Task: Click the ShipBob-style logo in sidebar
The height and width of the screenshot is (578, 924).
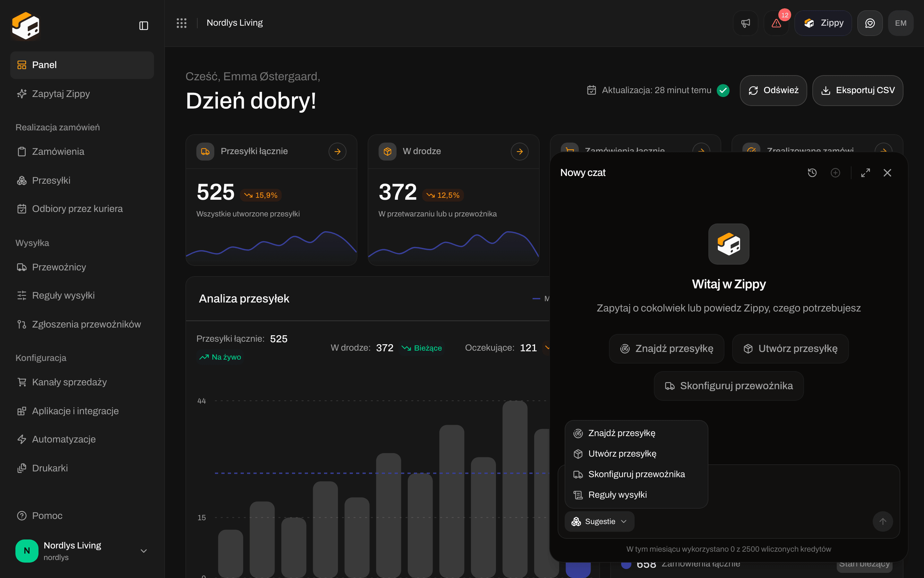Action: [x=26, y=26]
